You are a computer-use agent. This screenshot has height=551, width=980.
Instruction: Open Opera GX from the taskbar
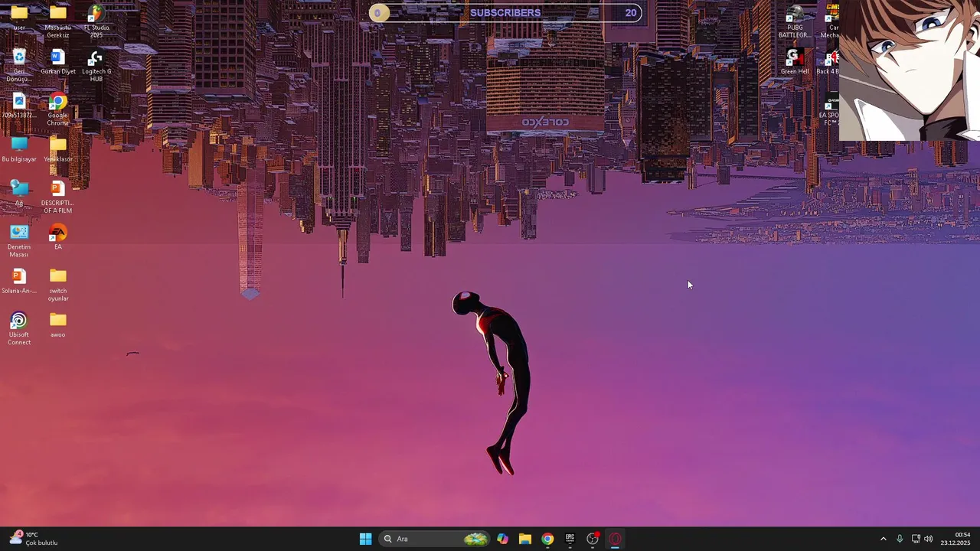[x=615, y=539]
